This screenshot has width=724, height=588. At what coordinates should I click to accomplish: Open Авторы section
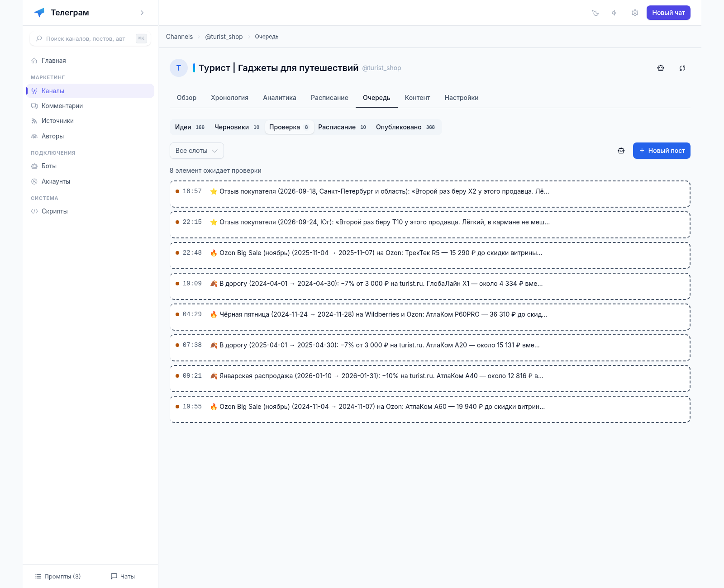tap(90, 136)
